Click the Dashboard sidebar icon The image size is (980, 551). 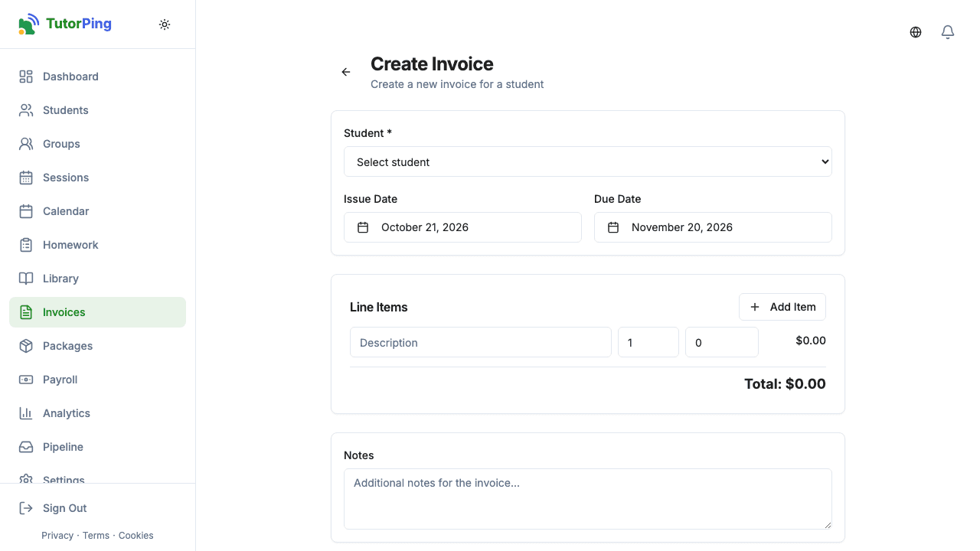(26, 77)
